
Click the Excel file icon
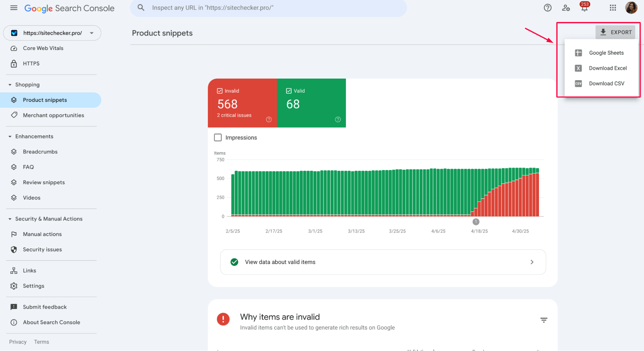578,68
